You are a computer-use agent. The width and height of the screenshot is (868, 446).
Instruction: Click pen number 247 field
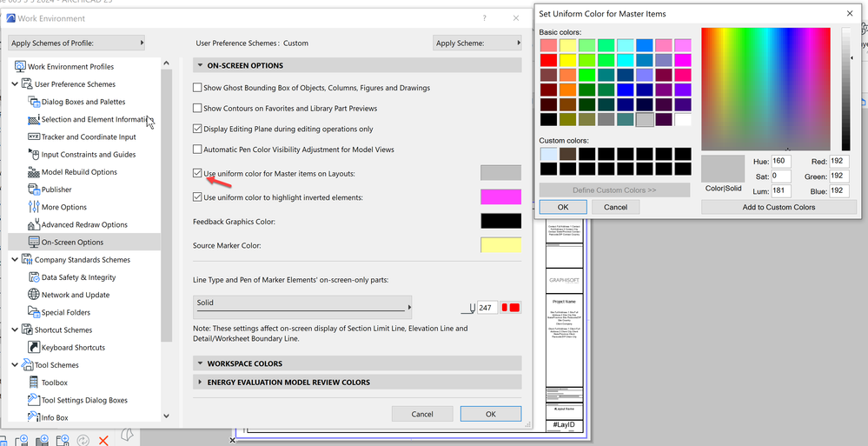(x=487, y=308)
